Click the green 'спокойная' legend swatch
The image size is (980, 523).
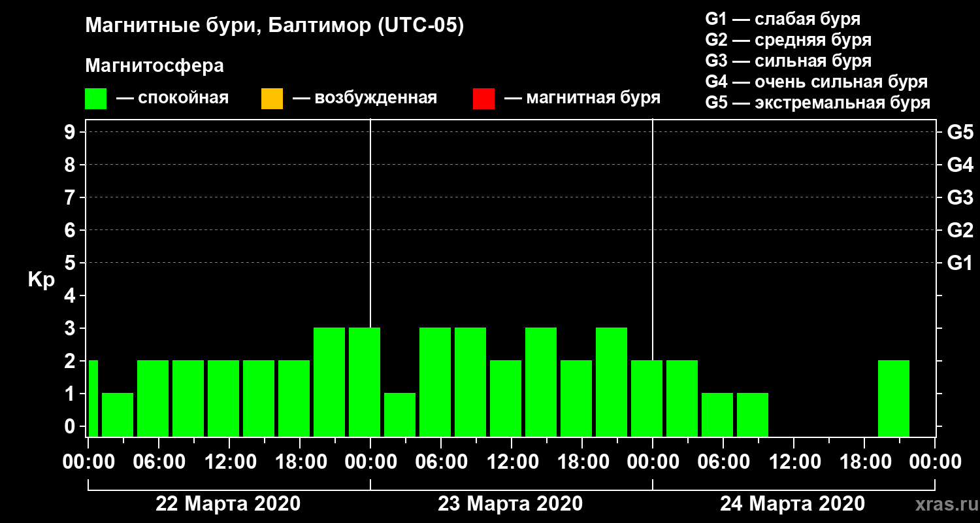(96, 99)
